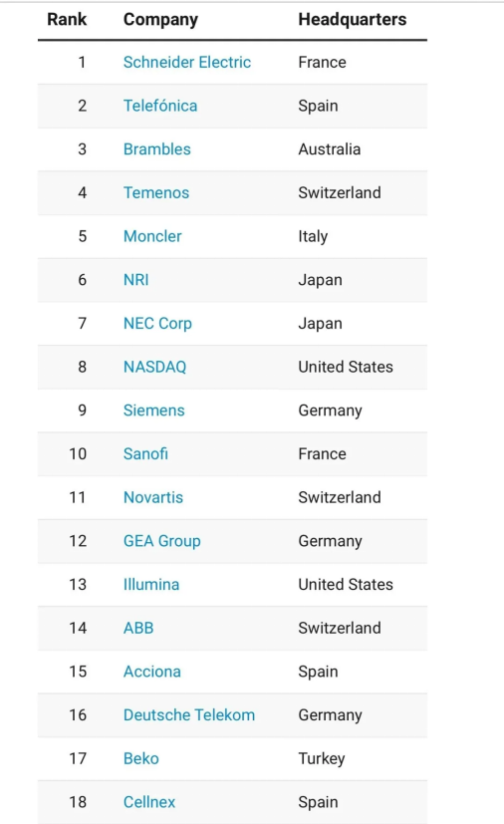The width and height of the screenshot is (504, 824).
Task: Click the Company column header
Action: [x=160, y=20]
